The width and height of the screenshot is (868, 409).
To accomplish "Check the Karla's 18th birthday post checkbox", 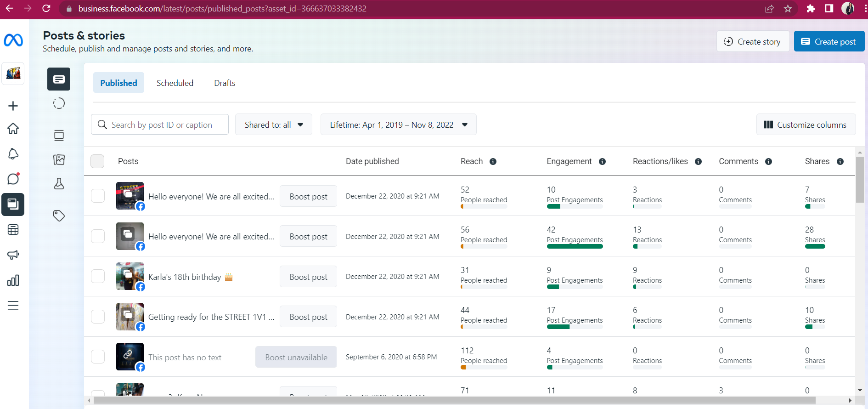I will (98, 276).
